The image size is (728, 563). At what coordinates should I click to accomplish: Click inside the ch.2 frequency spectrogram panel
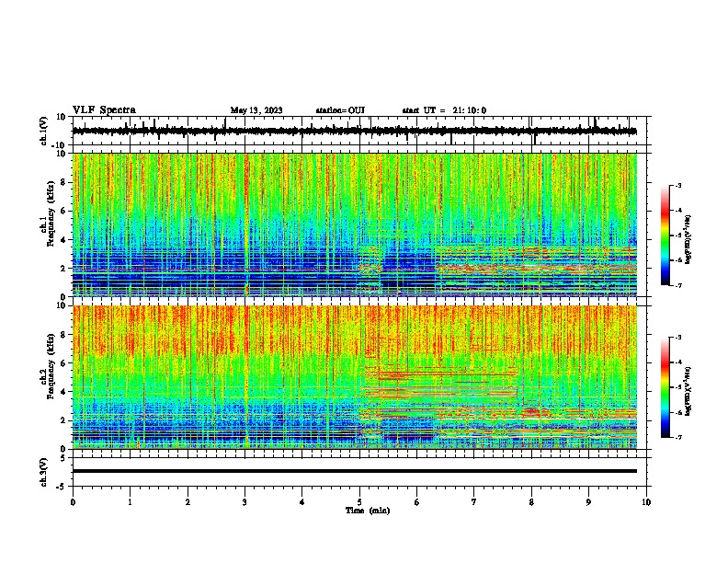354,377
